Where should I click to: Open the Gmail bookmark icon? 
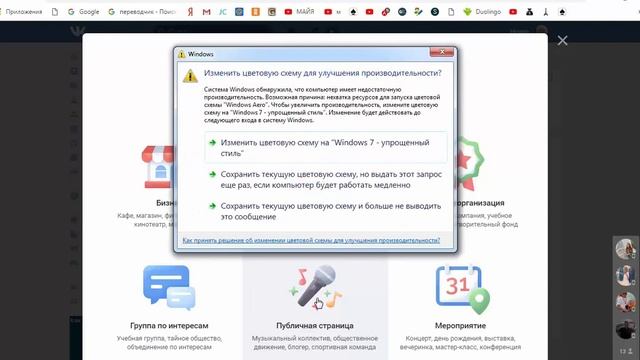207,12
